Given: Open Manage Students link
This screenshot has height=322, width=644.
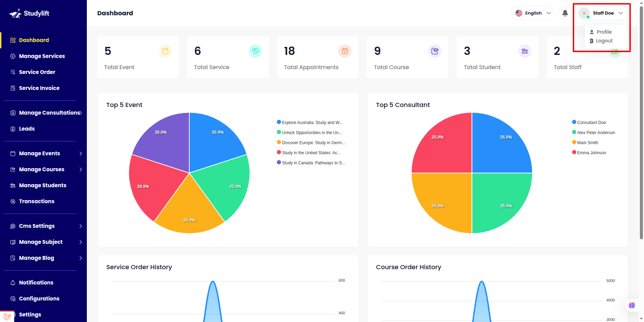Looking at the screenshot, I should (x=42, y=185).
